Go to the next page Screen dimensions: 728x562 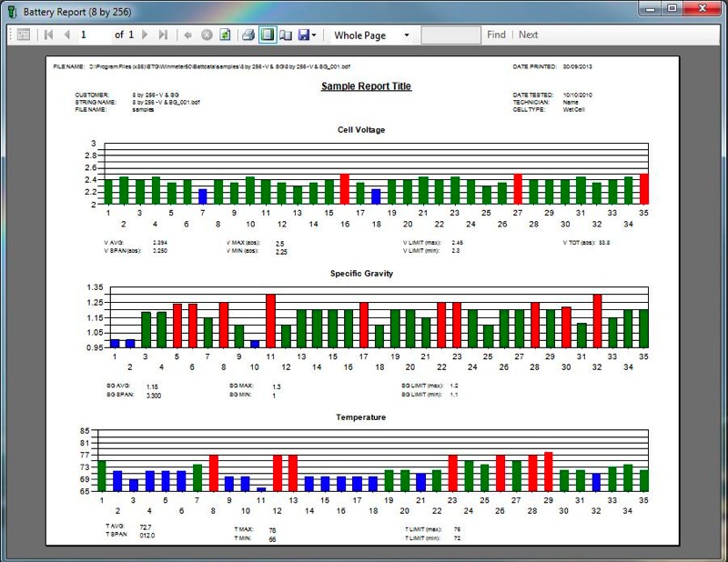[145, 35]
